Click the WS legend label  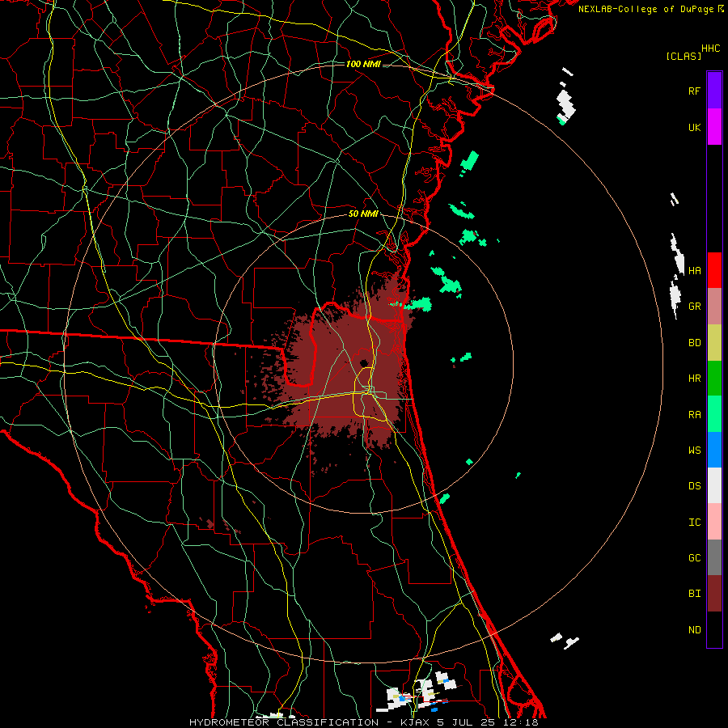695,451
